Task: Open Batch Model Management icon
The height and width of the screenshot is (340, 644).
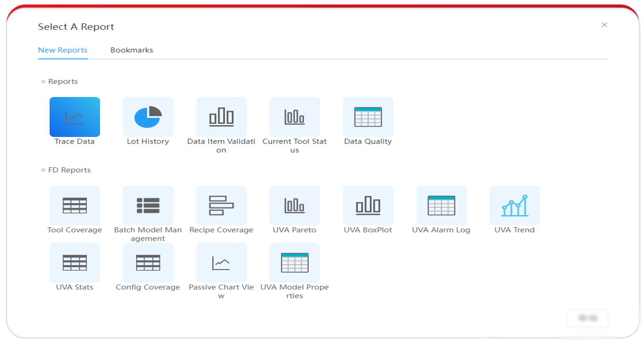Action: pyautogui.click(x=148, y=205)
